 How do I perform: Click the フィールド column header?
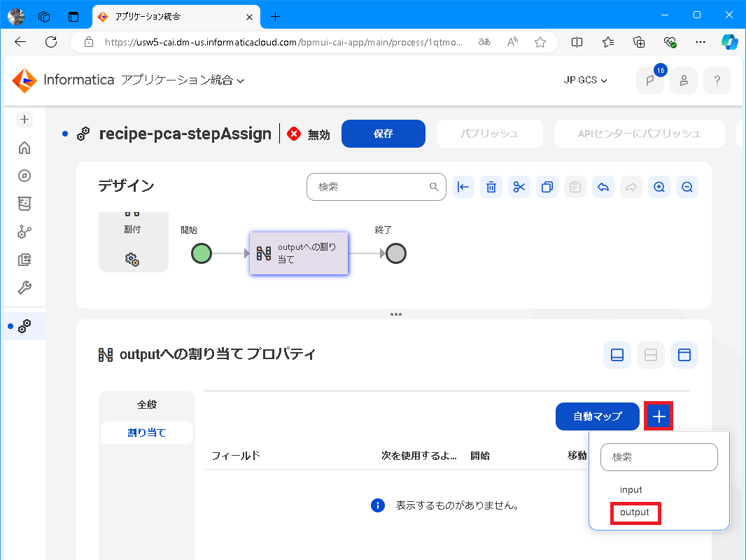click(236, 456)
